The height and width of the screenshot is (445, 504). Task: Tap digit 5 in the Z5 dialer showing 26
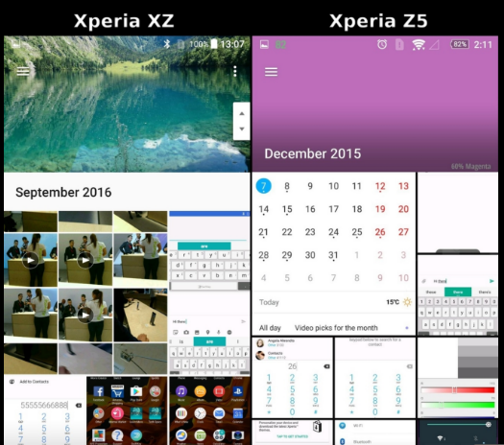tap(292, 389)
